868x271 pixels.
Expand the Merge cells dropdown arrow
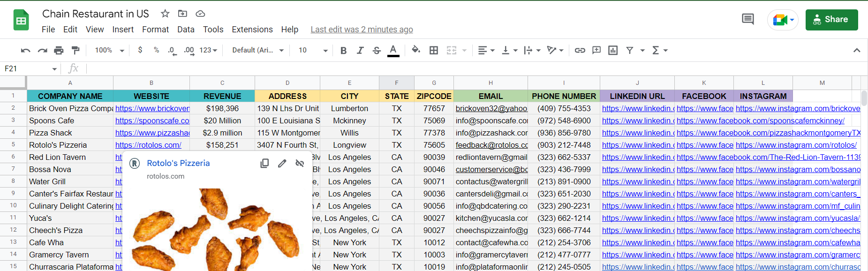pyautogui.click(x=464, y=50)
